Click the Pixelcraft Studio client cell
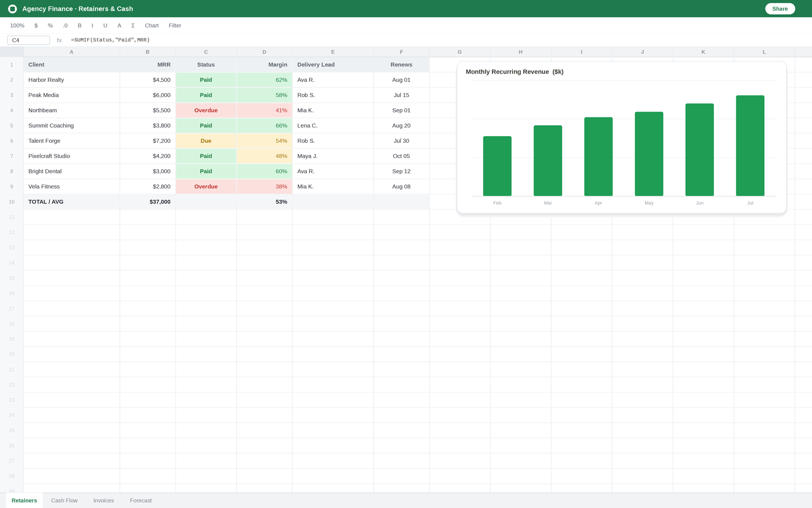Viewport: 812px width, 508px height. pos(72,156)
